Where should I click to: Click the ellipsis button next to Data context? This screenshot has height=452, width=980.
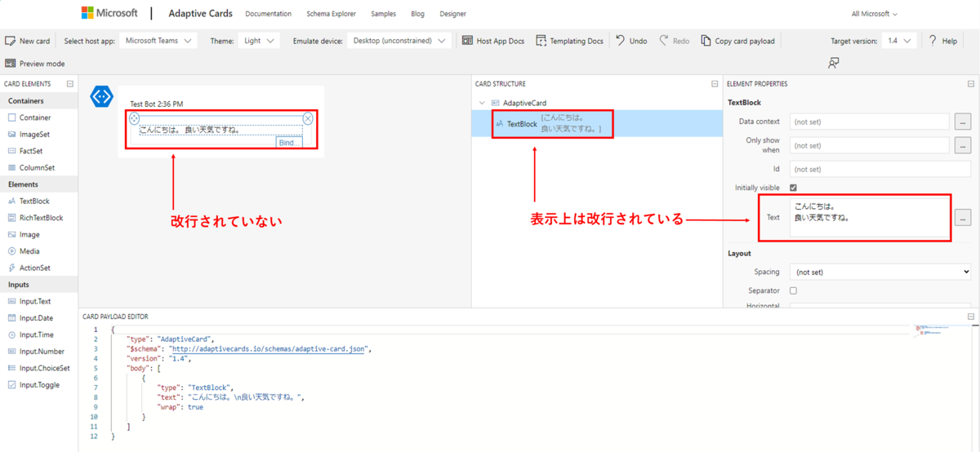coord(964,122)
